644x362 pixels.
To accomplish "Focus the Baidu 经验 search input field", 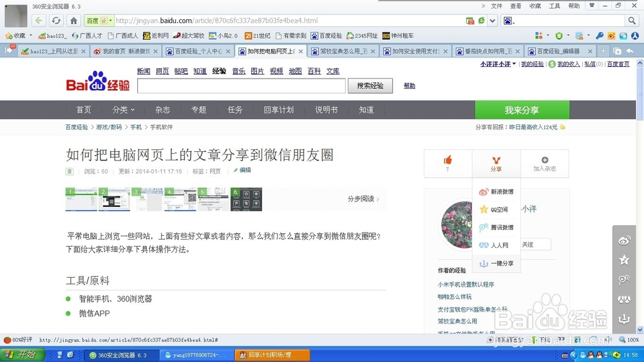I will point(241,86).
